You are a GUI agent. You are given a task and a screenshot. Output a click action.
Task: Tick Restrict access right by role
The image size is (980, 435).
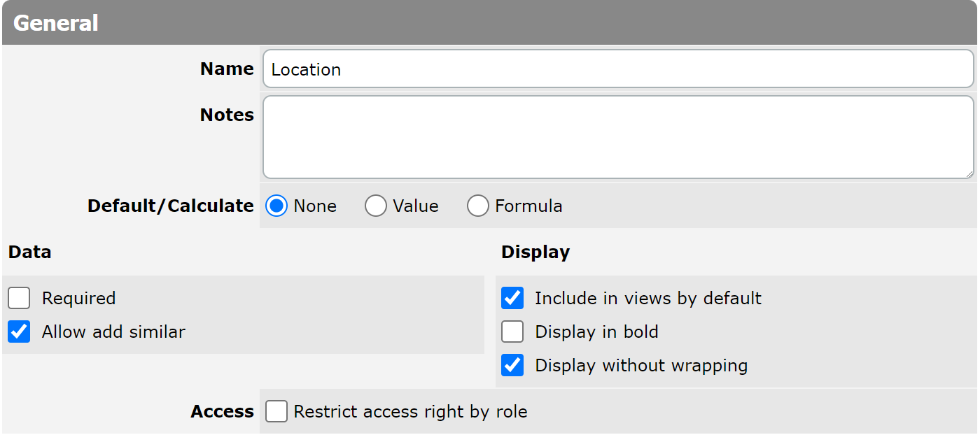coord(276,411)
